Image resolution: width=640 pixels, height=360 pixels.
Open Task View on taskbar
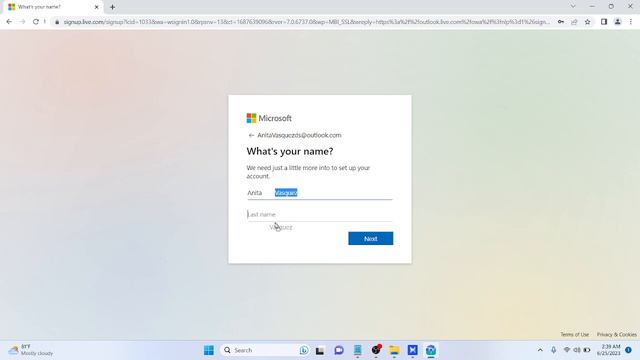[320, 350]
